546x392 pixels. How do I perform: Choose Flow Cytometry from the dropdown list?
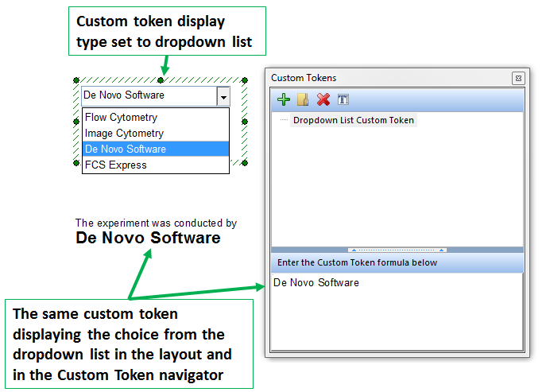coord(121,118)
